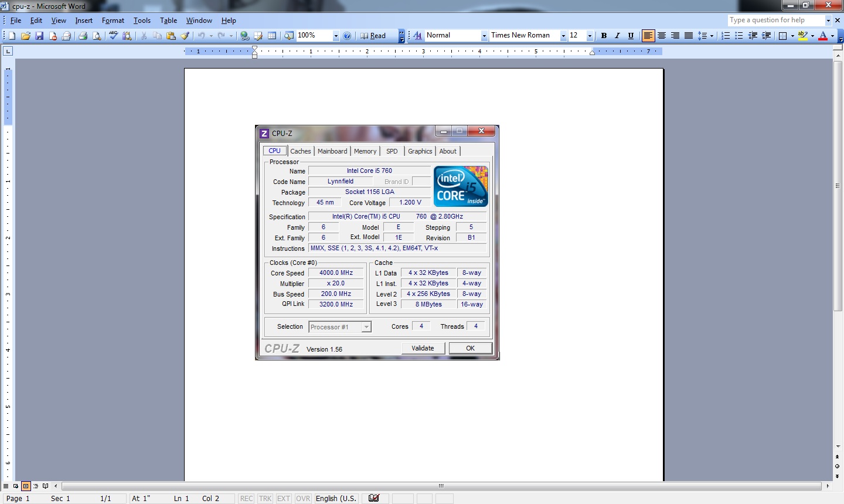Run Spelling and Grammar check

pos(113,36)
